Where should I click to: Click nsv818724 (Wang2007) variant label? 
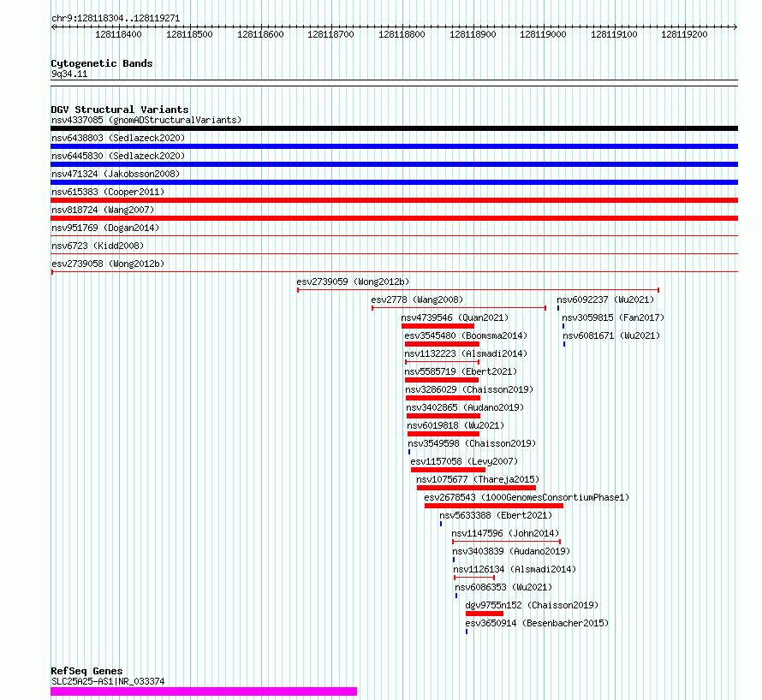103,210
